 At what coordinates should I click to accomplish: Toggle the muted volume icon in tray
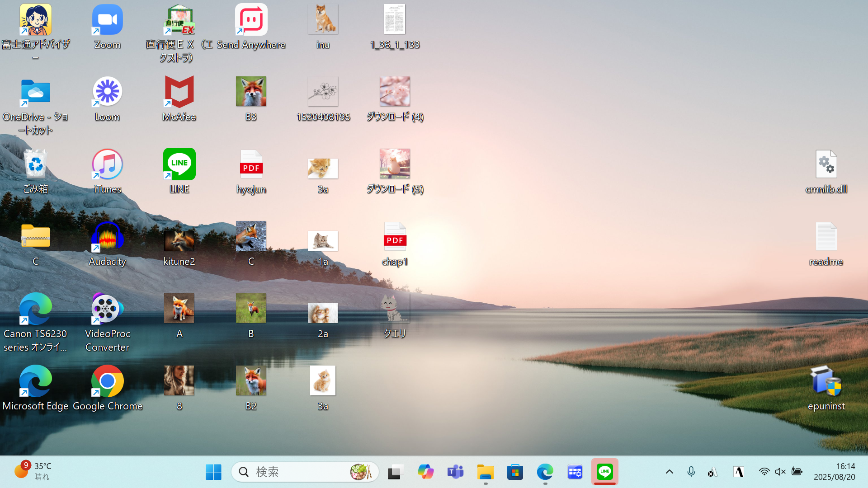pos(780,472)
